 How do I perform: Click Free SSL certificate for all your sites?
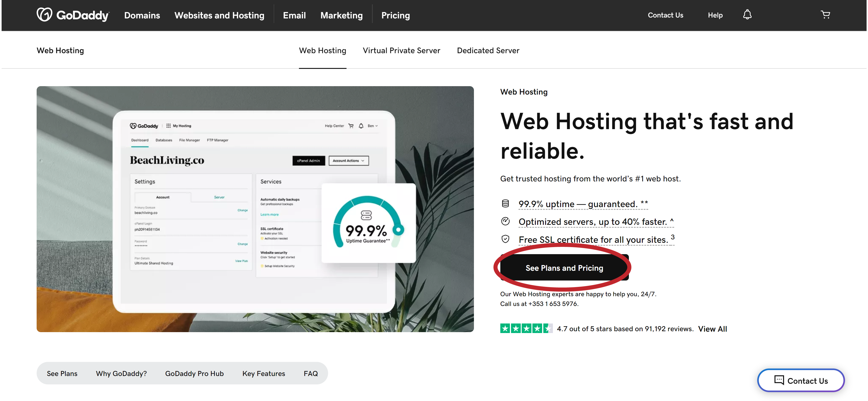[x=596, y=239]
